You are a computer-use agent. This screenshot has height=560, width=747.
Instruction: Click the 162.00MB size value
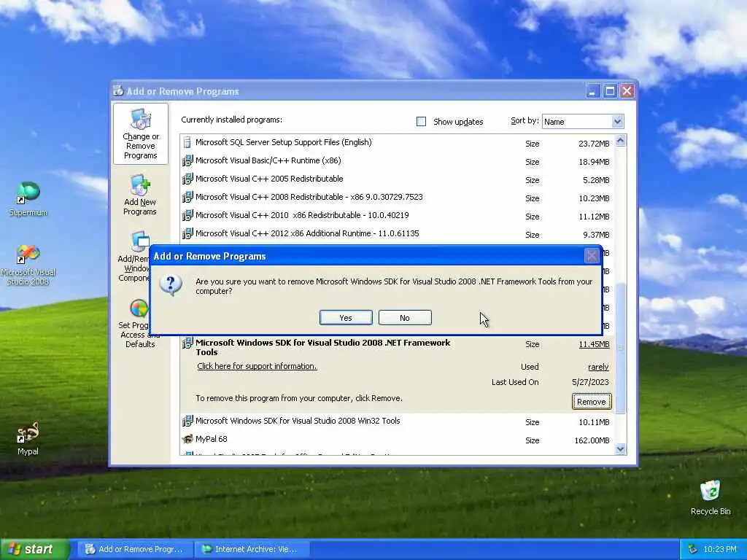[592, 440]
